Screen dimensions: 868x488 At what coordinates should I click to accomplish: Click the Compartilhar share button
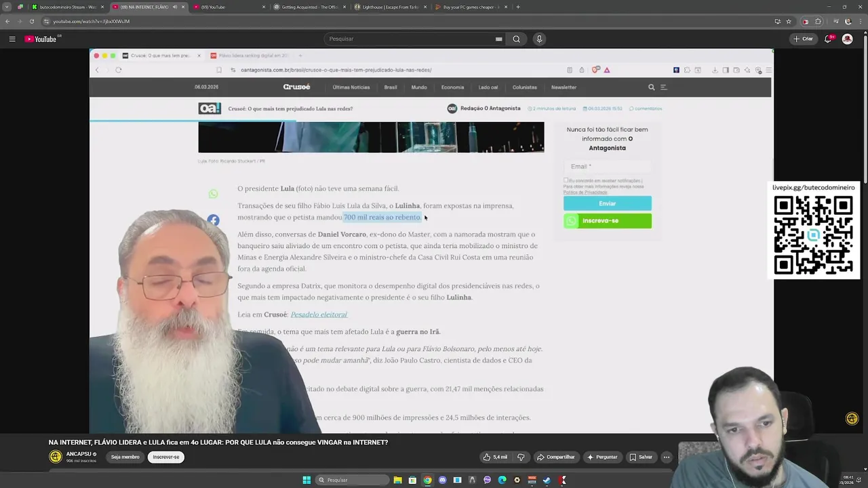(555, 457)
